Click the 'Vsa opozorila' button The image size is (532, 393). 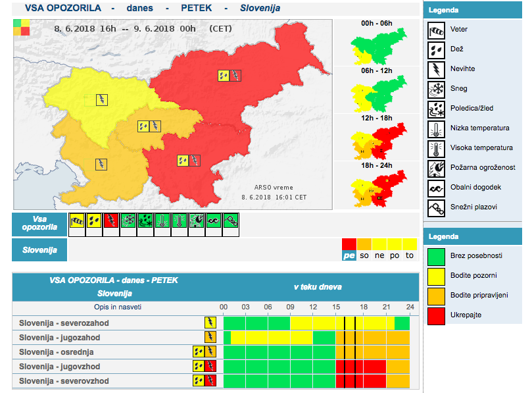[x=39, y=223]
